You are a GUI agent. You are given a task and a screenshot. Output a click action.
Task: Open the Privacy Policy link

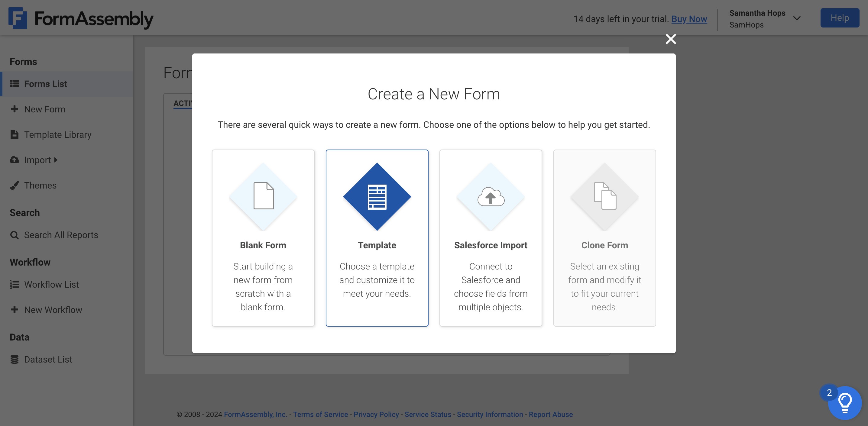[x=376, y=415]
